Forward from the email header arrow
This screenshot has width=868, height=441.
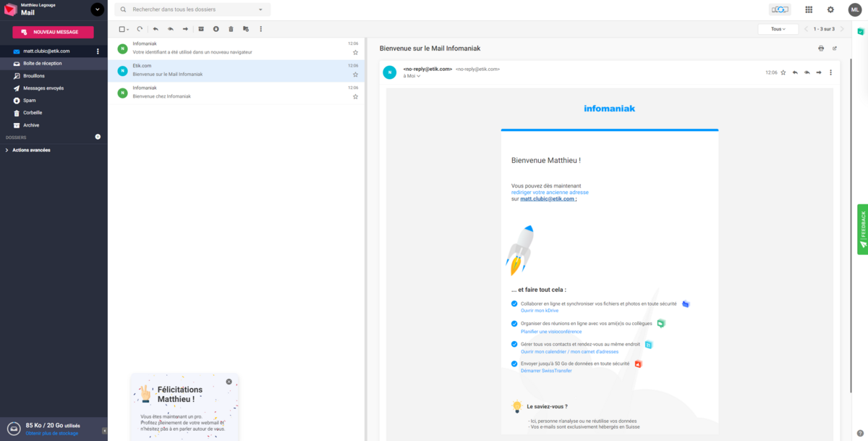tap(819, 72)
